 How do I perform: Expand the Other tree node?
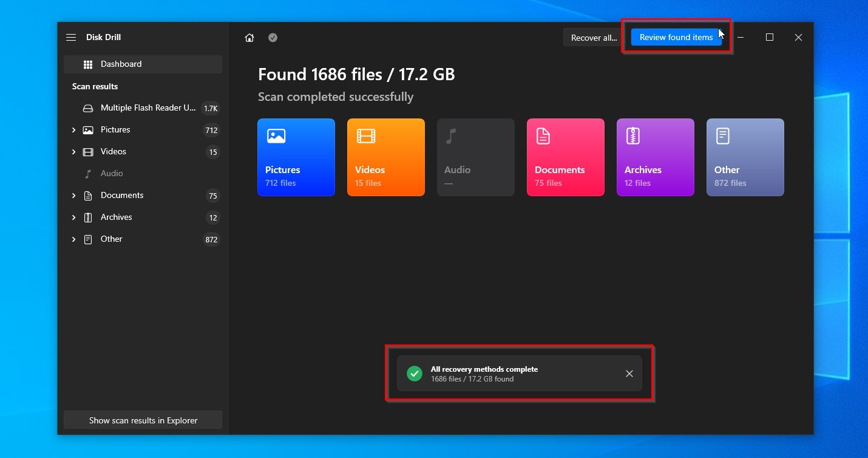click(73, 239)
